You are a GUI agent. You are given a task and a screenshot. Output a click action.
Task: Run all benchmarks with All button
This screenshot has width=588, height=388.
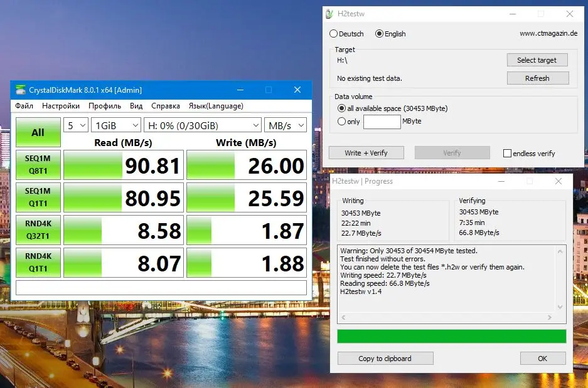click(38, 132)
